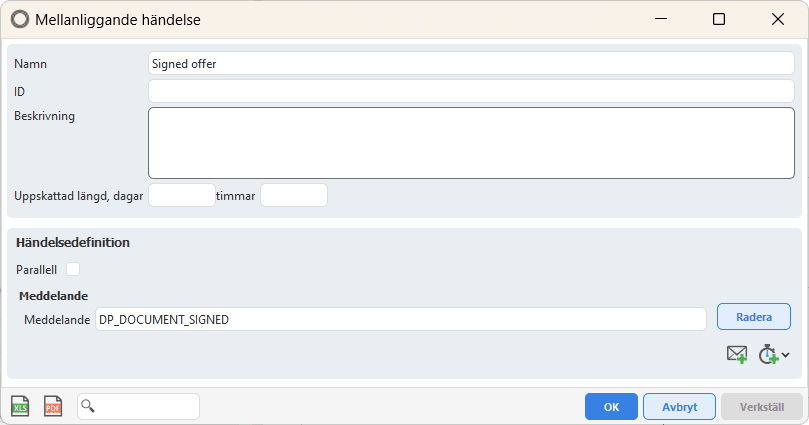This screenshot has width=809, height=425.
Task: Click into the Beskrivning text area
Action: (471, 142)
